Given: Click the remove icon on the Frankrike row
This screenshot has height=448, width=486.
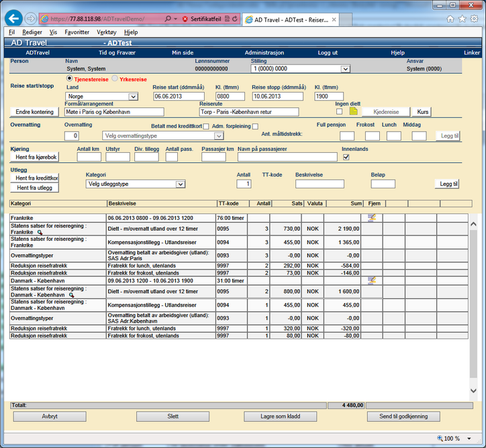Looking at the screenshot, I should tap(371, 217).
